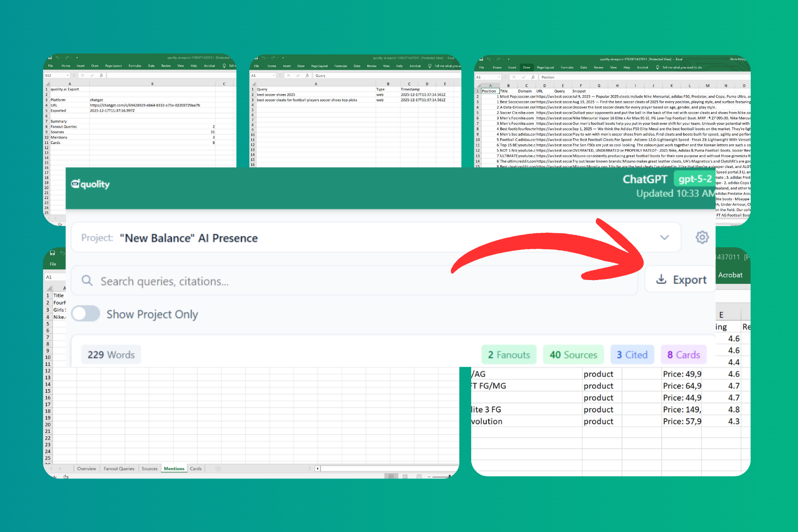Expand the Project selector chevron
Viewport: 798px width, 532px height.
point(664,237)
